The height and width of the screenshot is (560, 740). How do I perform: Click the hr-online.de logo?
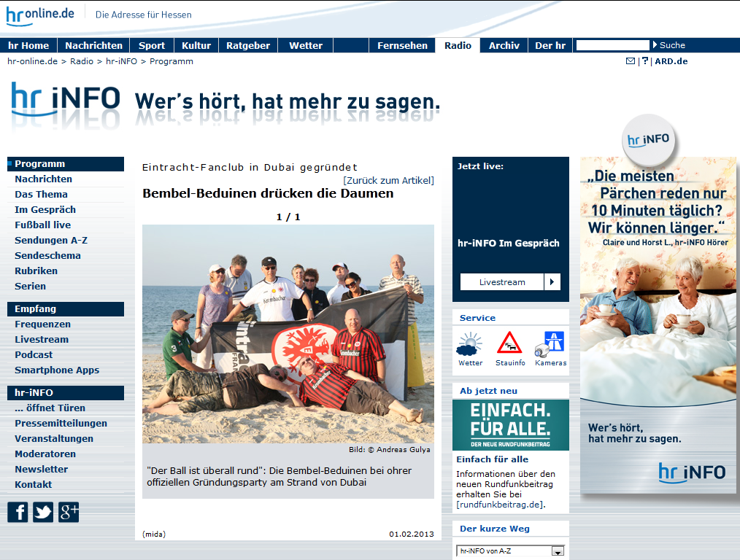[x=40, y=15]
